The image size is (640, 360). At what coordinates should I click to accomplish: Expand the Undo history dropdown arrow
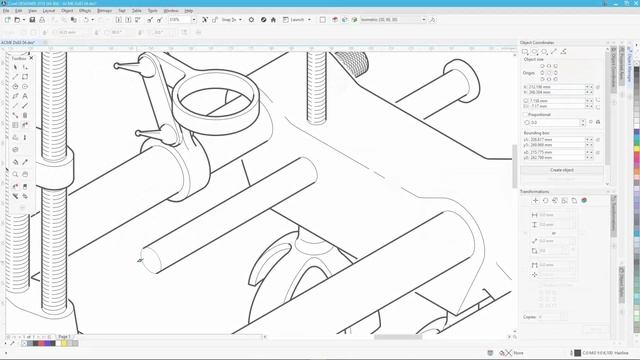(x=93, y=20)
